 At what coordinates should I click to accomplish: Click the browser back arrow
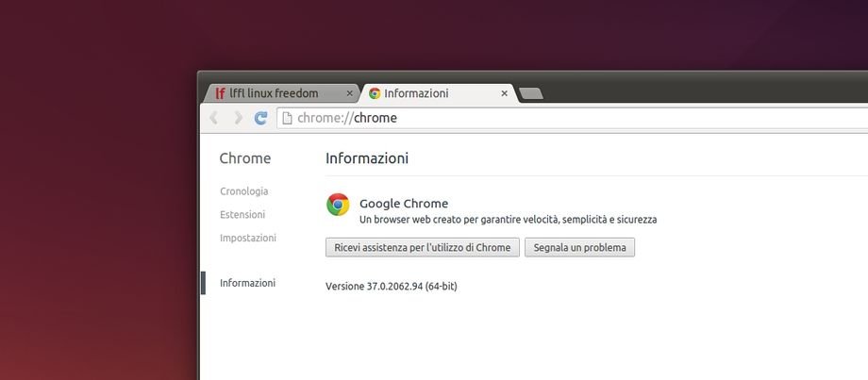coord(213,118)
